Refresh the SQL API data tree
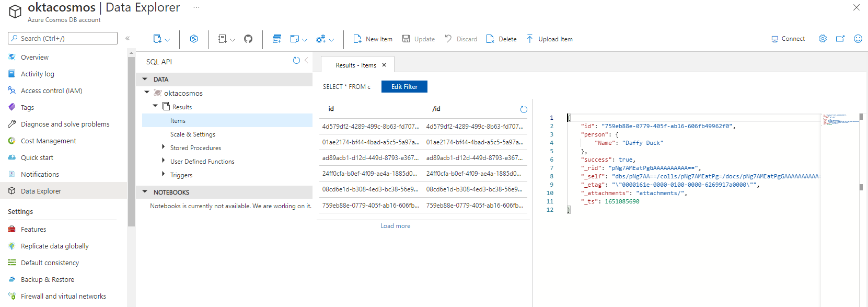The width and height of the screenshot is (868, 307). click(296, 61)
